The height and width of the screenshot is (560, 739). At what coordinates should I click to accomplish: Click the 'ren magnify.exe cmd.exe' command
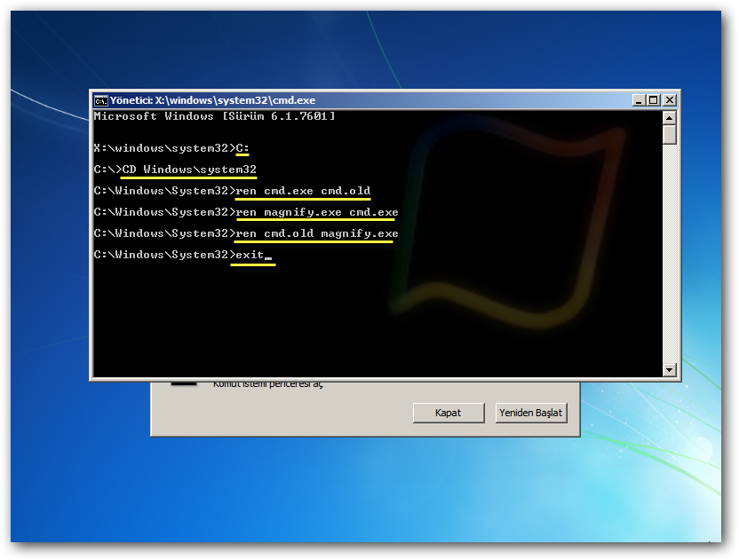[317, 212]
